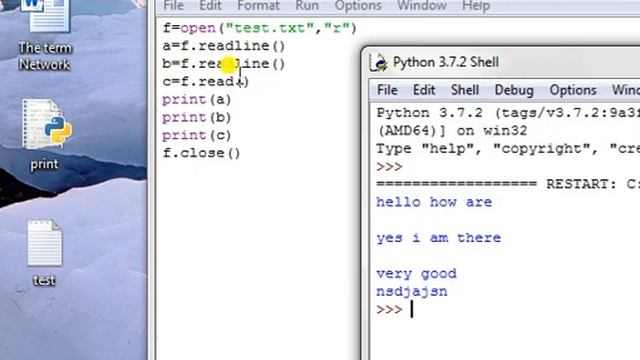The width and height of the screenshot is (640, 360).
Task: Click the code line b=f.readline()
Action: [224, 64]
